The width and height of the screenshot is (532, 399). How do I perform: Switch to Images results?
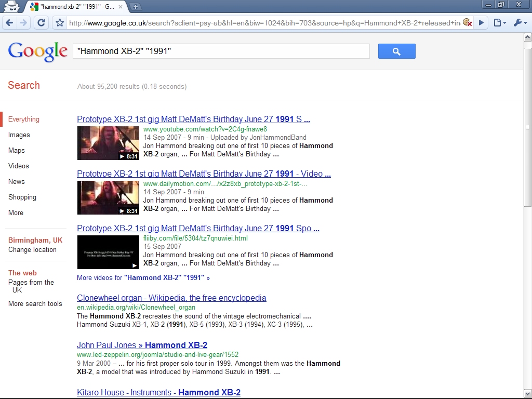(x=19, y=135)
